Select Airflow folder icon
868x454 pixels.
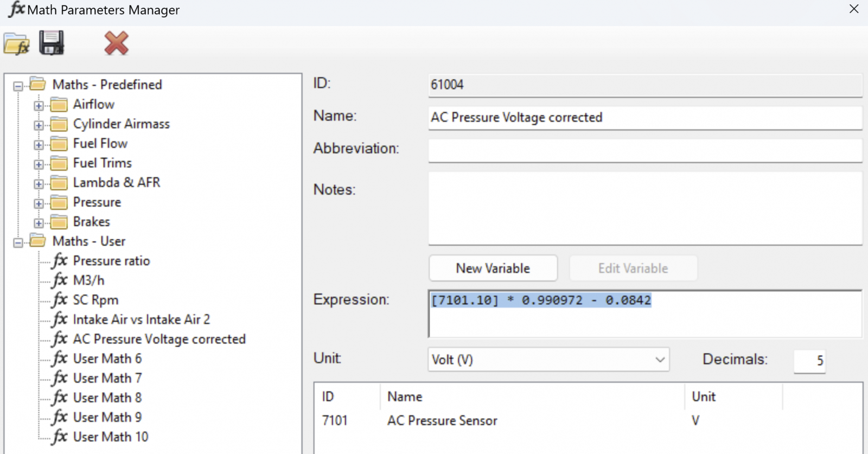point(59,104)
